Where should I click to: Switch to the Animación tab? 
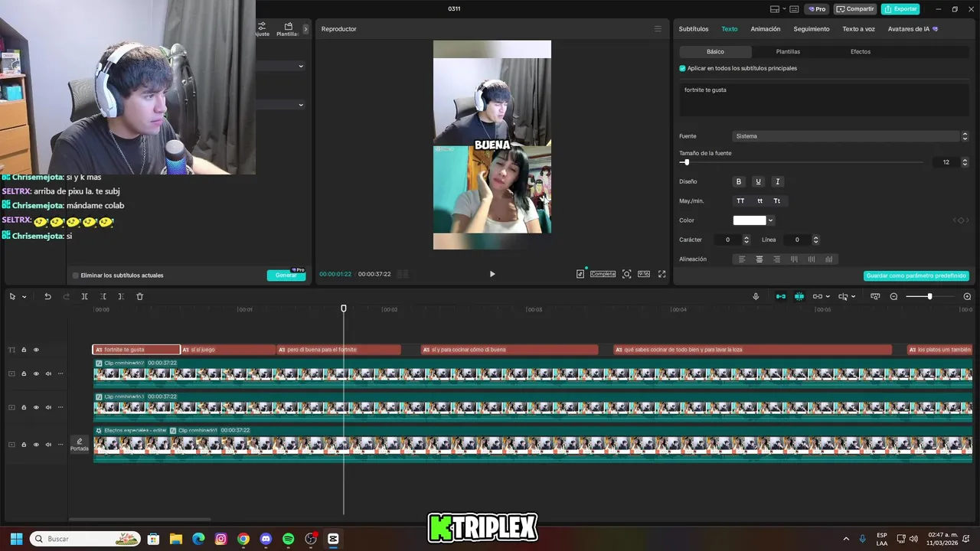tap(766, 29)
